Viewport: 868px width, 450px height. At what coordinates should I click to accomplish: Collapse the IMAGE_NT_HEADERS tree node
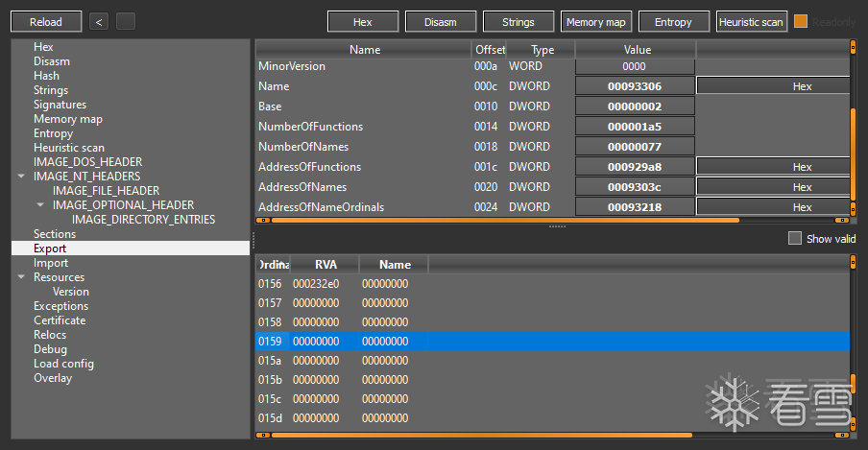click(x=21, y=176)
